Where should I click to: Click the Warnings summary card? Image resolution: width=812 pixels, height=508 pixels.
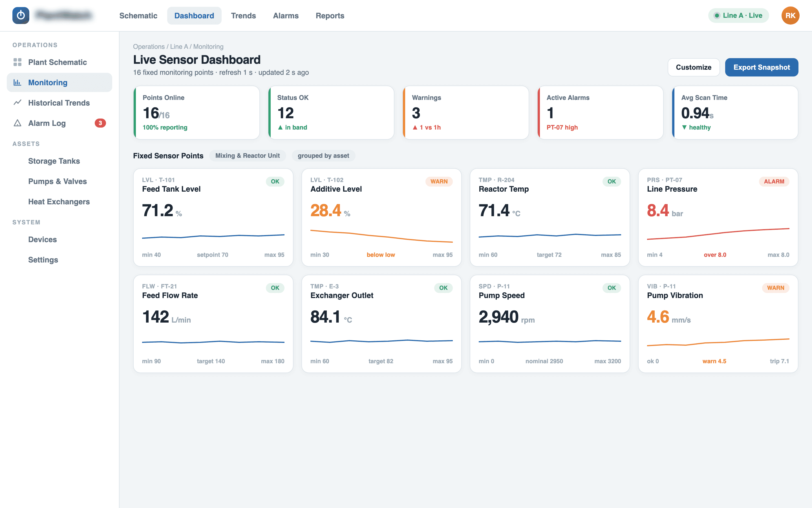pyautogui.click(x=466, y=113)
